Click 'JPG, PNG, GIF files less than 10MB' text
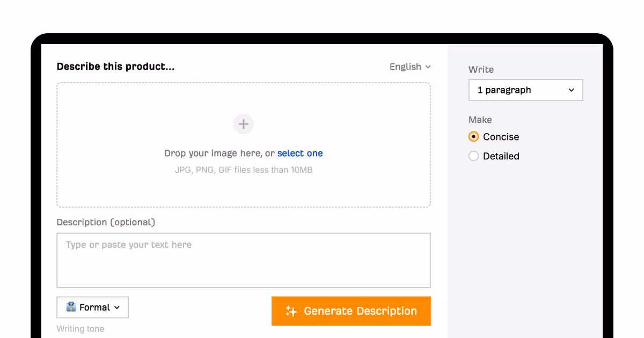Screen dimensions: 644x338 point(244,170)
